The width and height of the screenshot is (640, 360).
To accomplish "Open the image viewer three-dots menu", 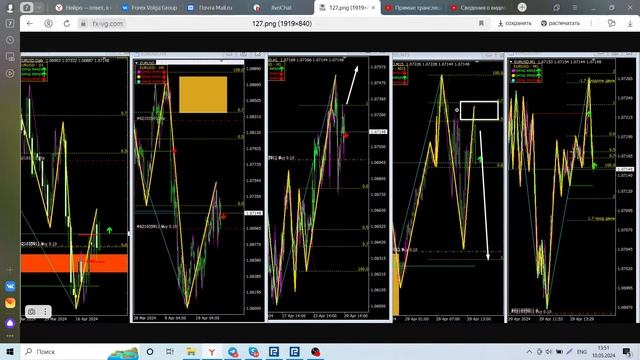I will tap(591, 24).
